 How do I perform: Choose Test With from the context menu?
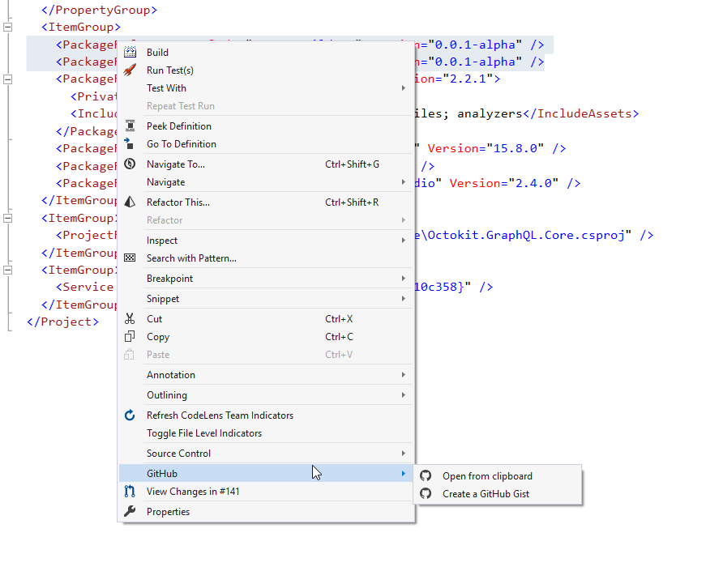(266, 88)
